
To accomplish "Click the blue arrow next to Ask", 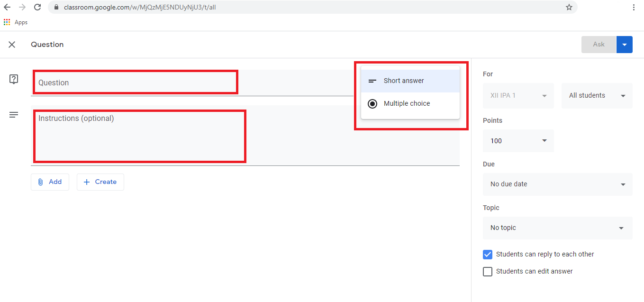I will tap(624, 45).
